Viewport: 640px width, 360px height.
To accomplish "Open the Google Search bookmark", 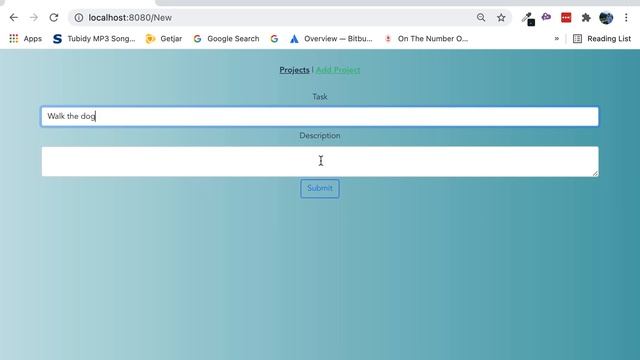I will pyautogui.click(x=227, y=39).
